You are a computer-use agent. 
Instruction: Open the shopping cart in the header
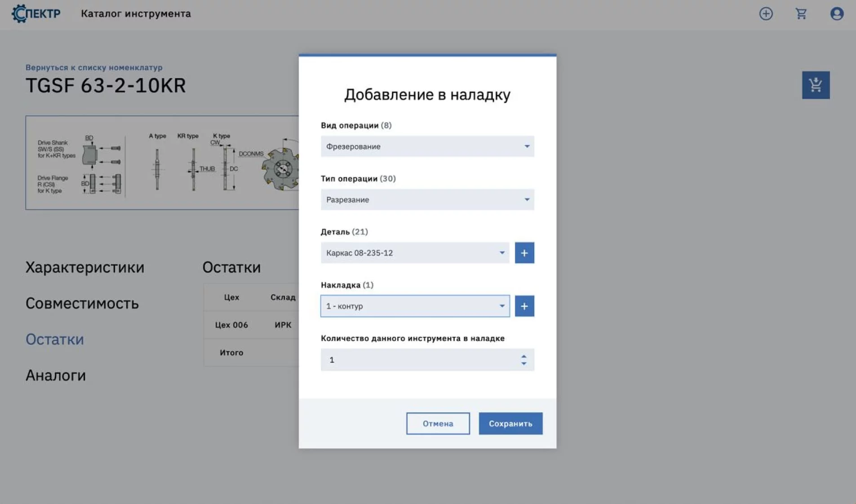click(x=801, y=13)
